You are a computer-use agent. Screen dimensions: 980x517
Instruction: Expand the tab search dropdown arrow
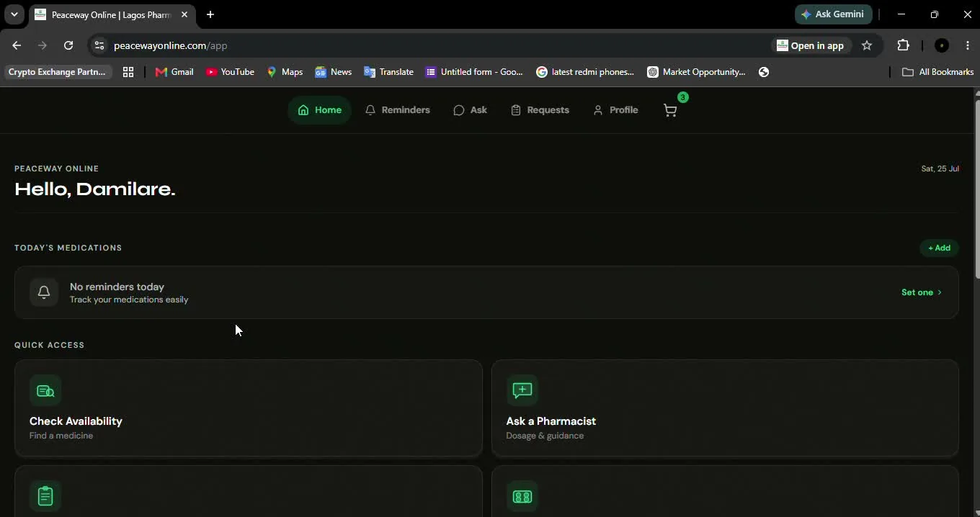click(14, 14)
